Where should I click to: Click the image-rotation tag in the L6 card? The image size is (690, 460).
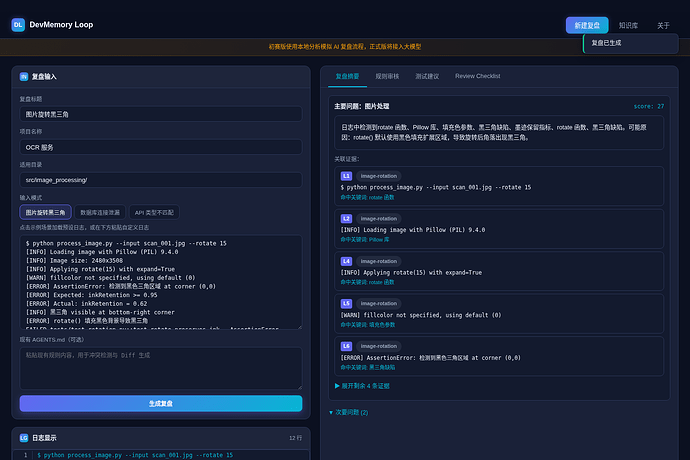pos(378,346)
